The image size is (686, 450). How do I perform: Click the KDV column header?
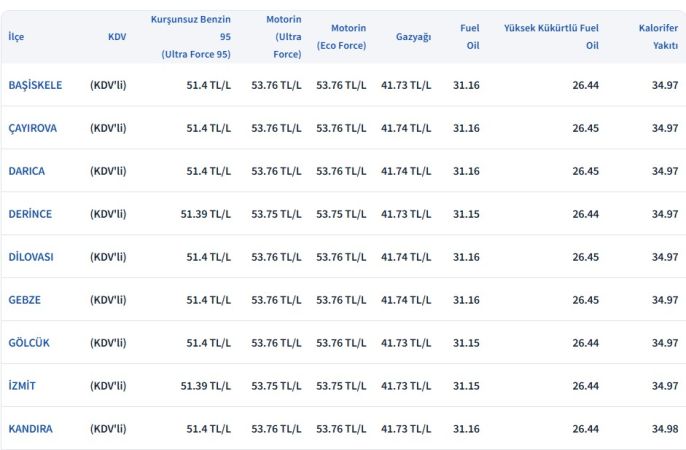pyautogui.click(x=117, y=37)
